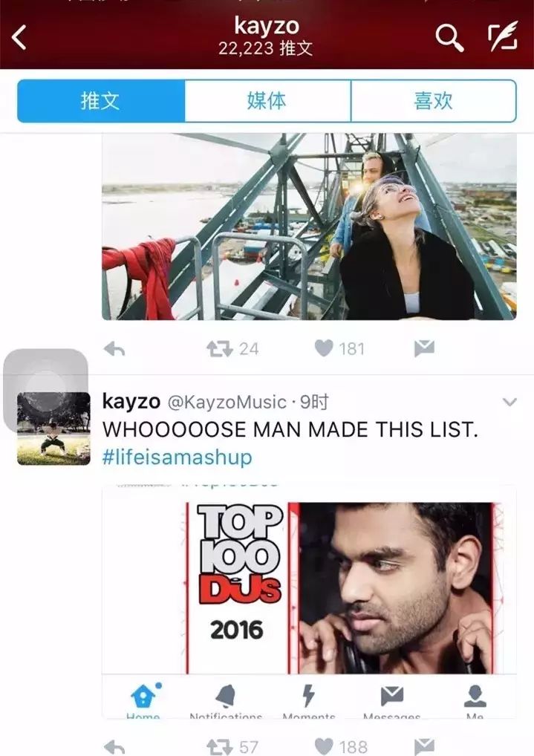
Task: Retweet the tweet with 24 retweets
Action: [220, 348]
